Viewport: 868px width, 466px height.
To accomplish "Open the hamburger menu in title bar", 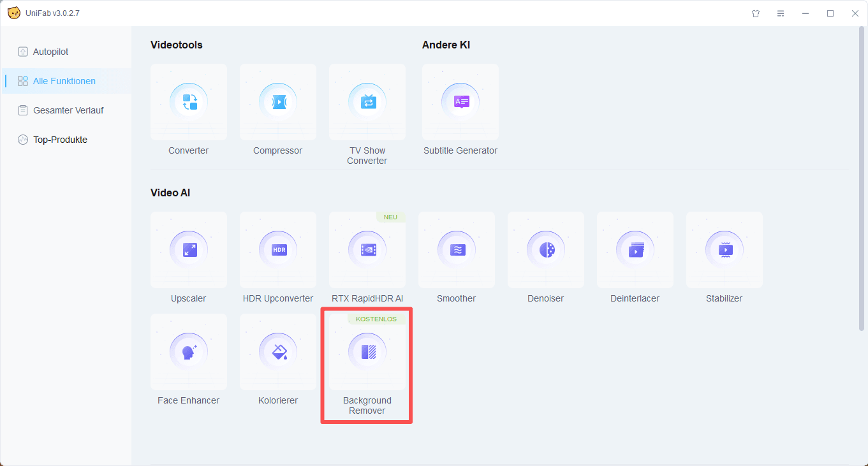I will [781, 13].
